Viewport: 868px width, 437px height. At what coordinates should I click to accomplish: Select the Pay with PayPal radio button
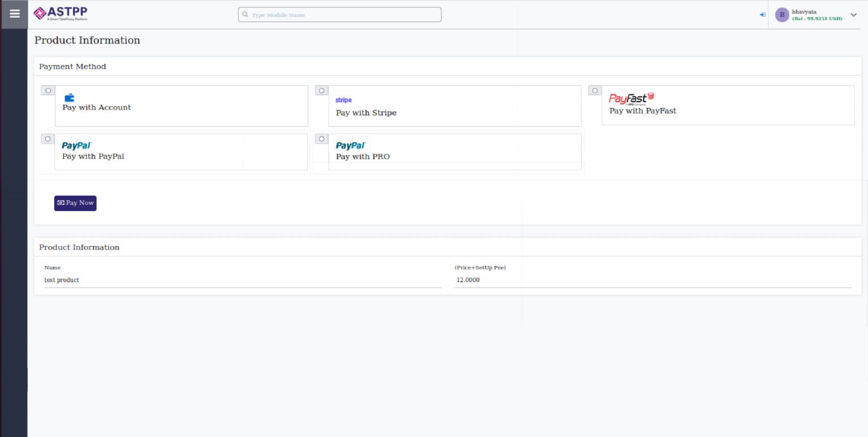click(48, 138)
